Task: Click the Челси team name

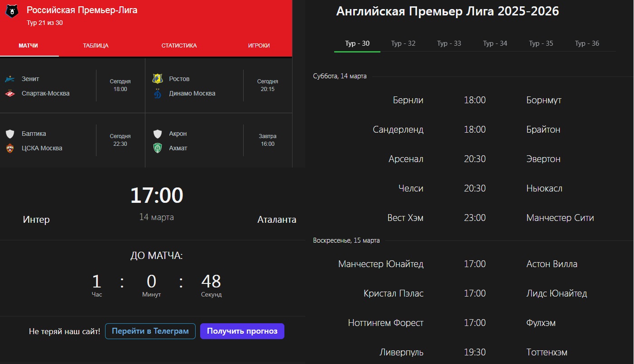Action: [411, 188]
